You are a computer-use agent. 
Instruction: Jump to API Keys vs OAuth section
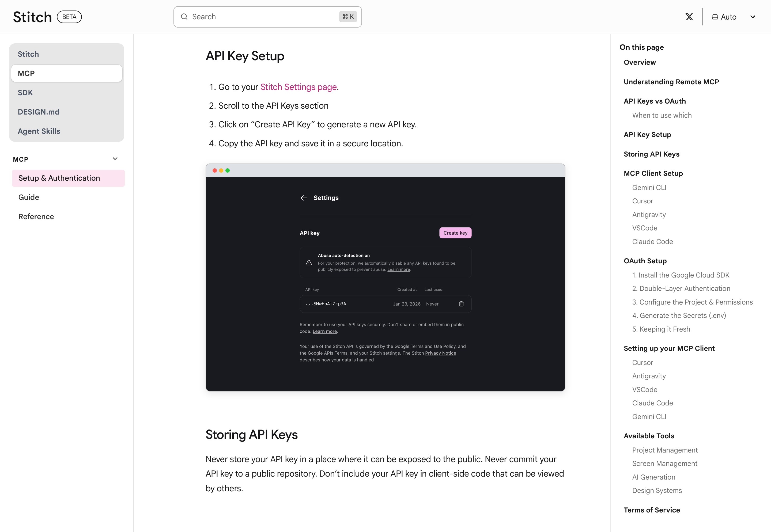(x=655, y=101)
